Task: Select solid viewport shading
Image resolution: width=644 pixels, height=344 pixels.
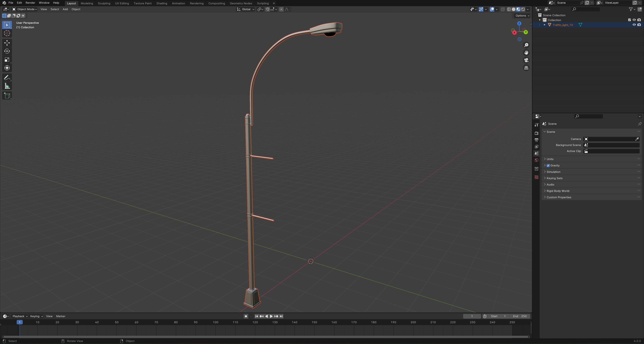Action: coord(514,9)
